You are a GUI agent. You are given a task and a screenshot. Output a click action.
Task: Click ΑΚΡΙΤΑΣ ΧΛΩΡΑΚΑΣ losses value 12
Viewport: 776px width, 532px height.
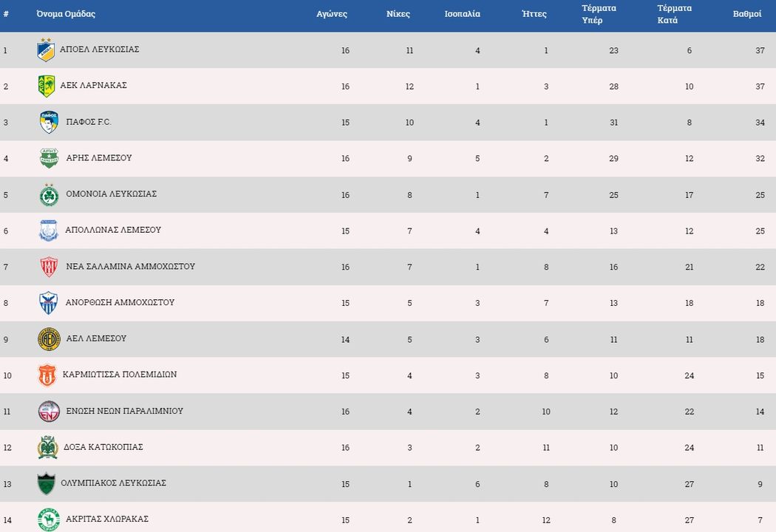546,521
